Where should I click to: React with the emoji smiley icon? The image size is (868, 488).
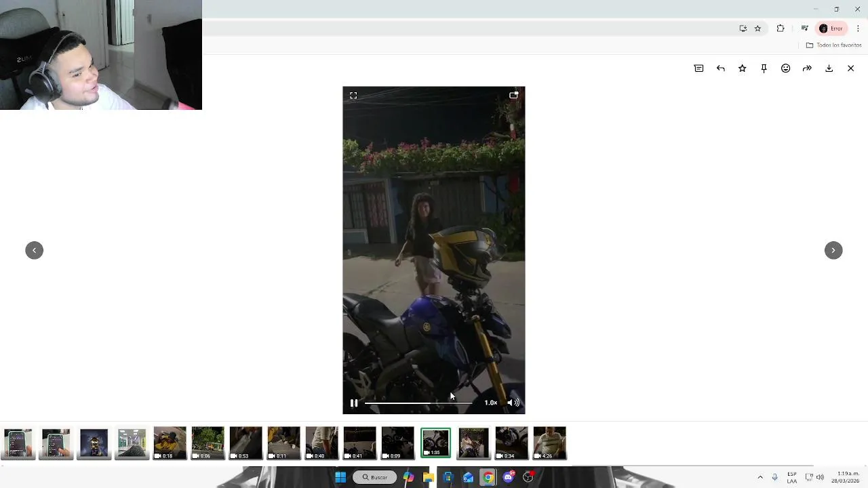coord(785,68)
